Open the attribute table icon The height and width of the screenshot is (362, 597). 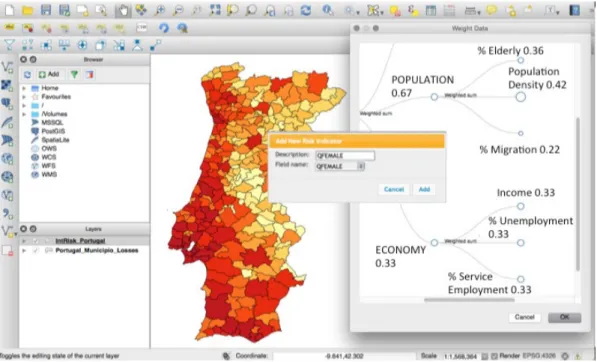tap(431, 10)
